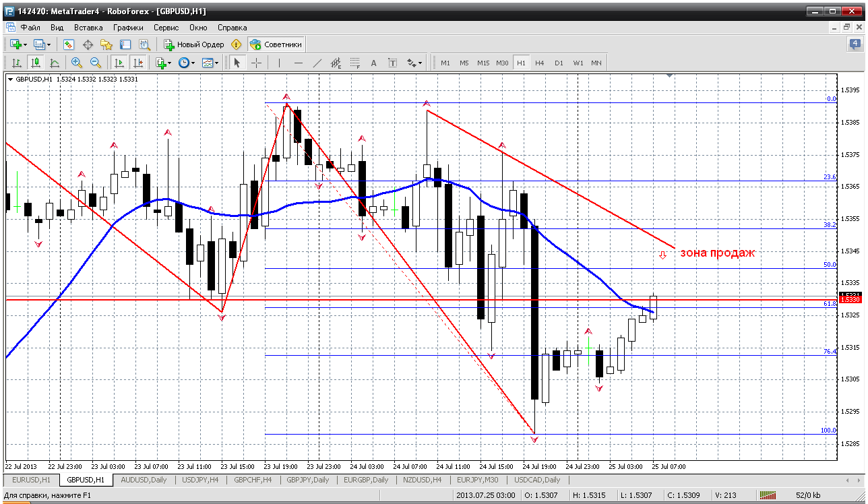Click the Profiles icon
Viewport: 868px width, 504px height.
40,44
